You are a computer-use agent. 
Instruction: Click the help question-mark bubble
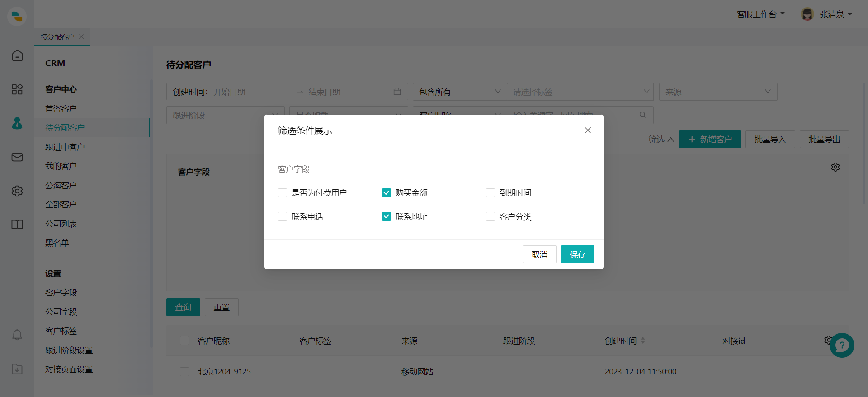[x=842, y=346]
